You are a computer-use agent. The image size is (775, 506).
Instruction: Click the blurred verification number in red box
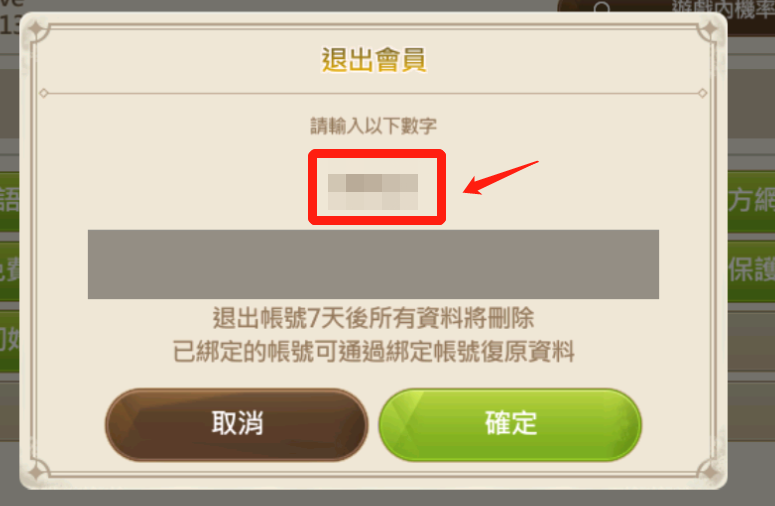(x=373, y=192)
